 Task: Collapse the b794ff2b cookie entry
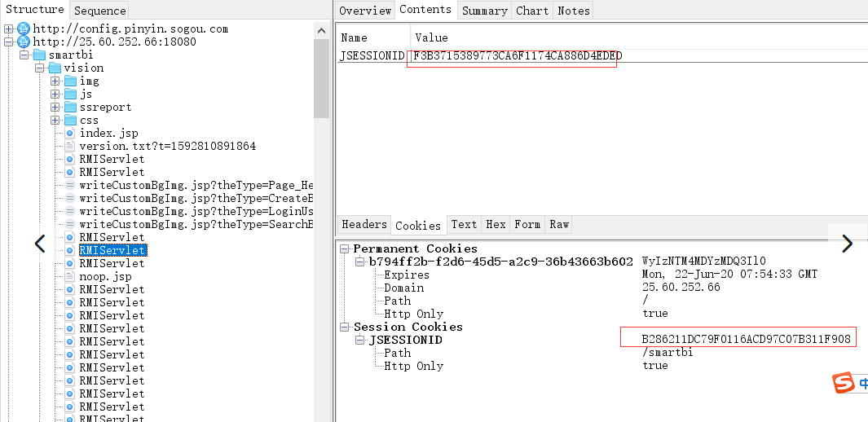pyautogui.click(x=360, y=262)
